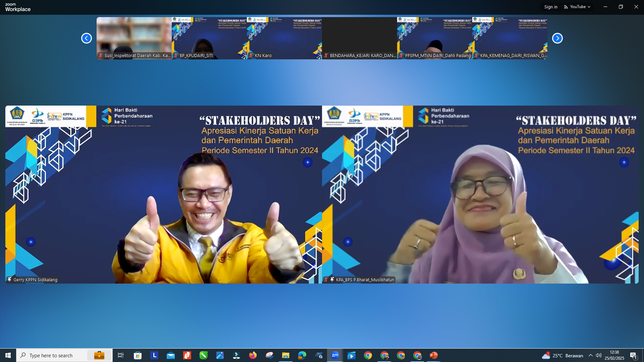Click pin icon next to Gerry KPPN Sidikalang

[x=9, y=279]
